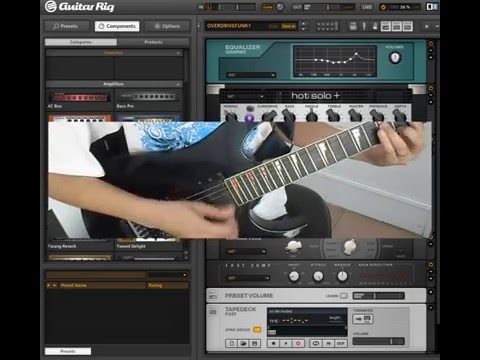Viewport: 480px width, 360px height.
Task: Toggle input channel 1 button
Action: tap(208, 7)
